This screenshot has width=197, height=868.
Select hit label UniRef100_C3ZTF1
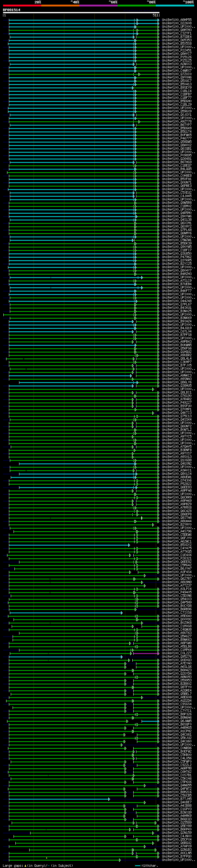click(x=177, y=33)
